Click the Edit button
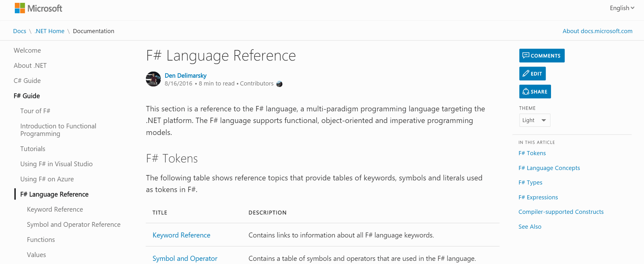 point(532,73)
